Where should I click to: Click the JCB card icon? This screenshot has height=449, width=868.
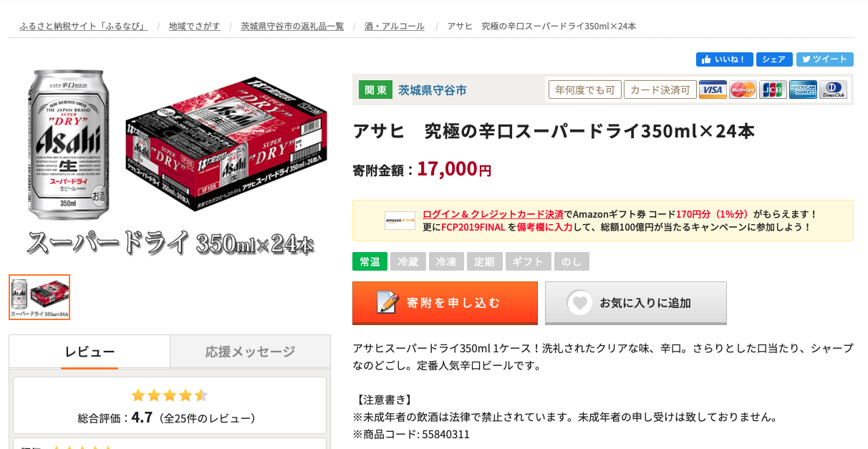coord(773,90)
